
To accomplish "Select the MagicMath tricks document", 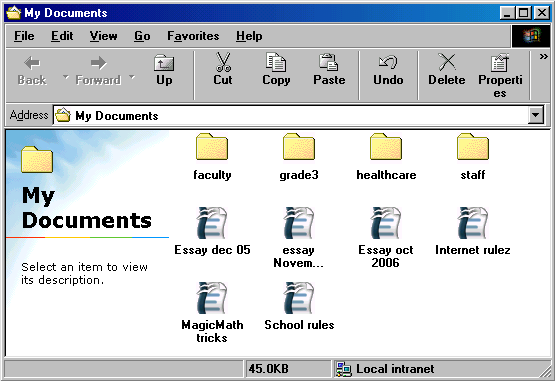I will [x=212, y=312].
